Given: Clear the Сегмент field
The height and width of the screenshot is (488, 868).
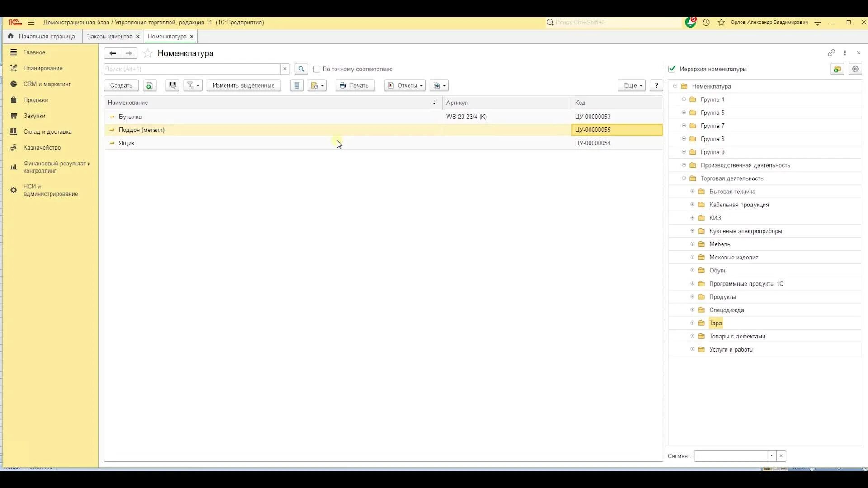Looking at the screenshot, I should [781, 456].
